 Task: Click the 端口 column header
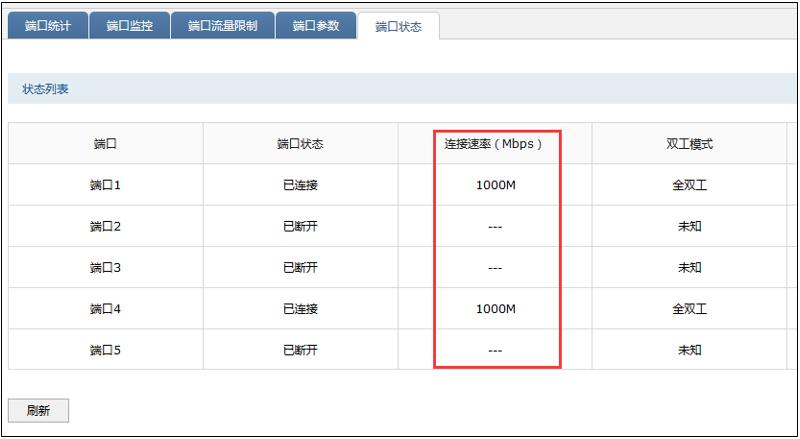[106, 143]
